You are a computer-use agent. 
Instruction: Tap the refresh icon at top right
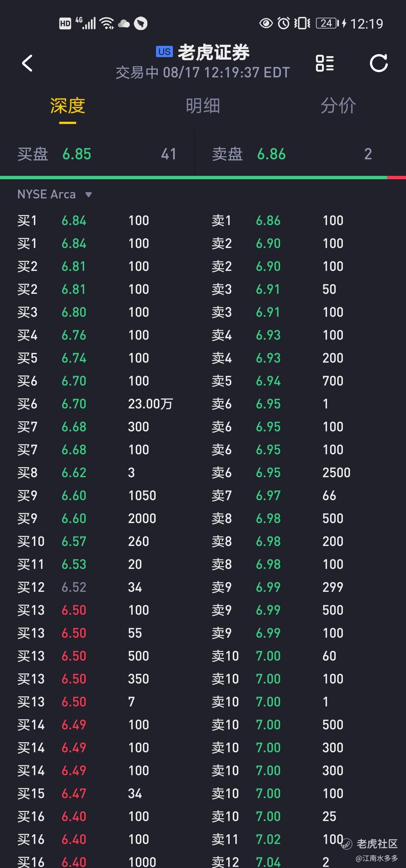click(379, 63)
